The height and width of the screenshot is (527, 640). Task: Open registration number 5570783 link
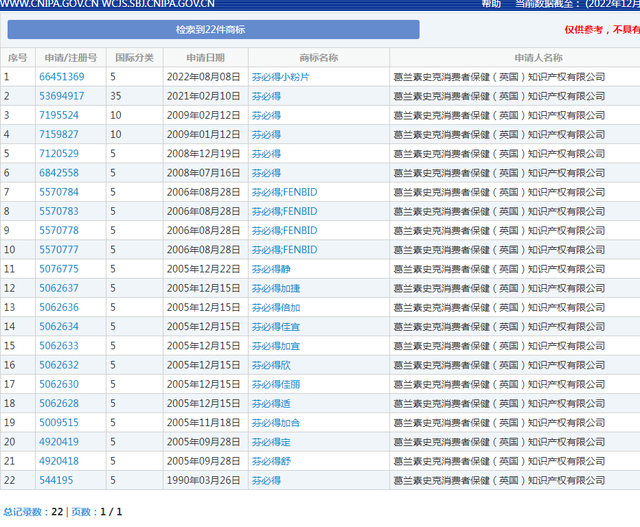59,211
